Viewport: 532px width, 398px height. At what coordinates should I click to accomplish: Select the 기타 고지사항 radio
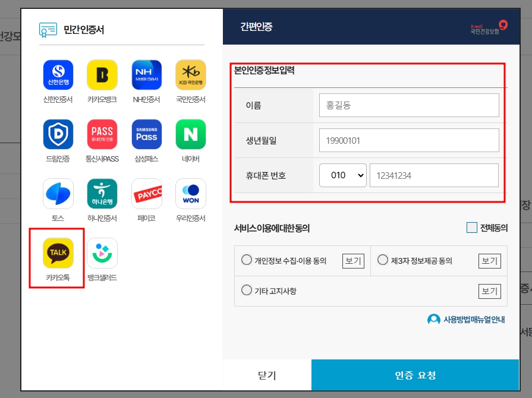(x=246, y=290)
